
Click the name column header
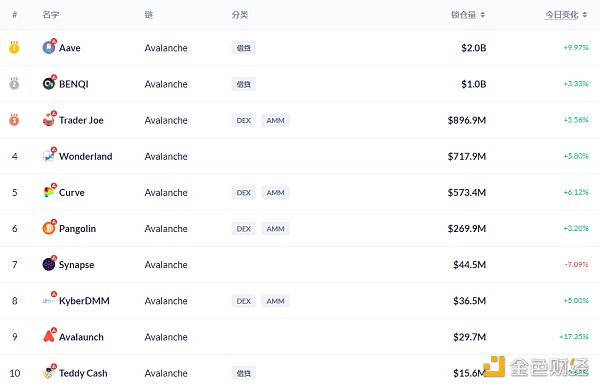click(x=51, y=15)
